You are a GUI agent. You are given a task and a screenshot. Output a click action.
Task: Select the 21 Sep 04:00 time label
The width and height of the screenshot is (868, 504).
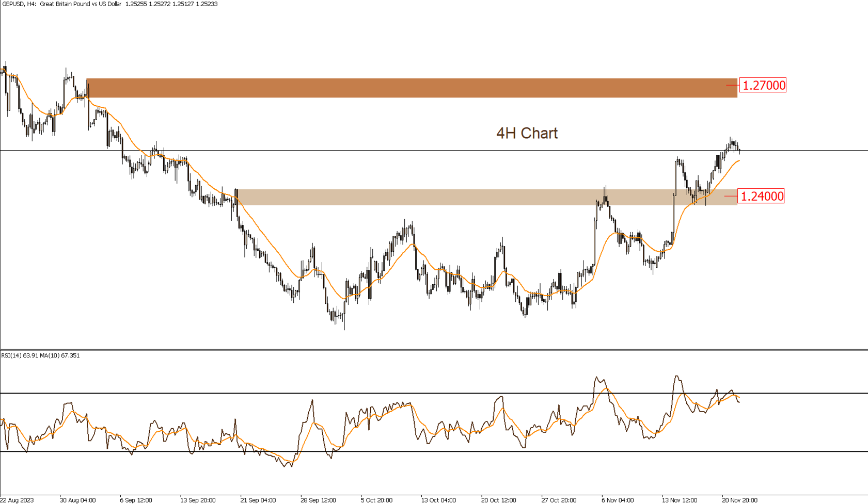pyautogui.click(x=258, y=500)
